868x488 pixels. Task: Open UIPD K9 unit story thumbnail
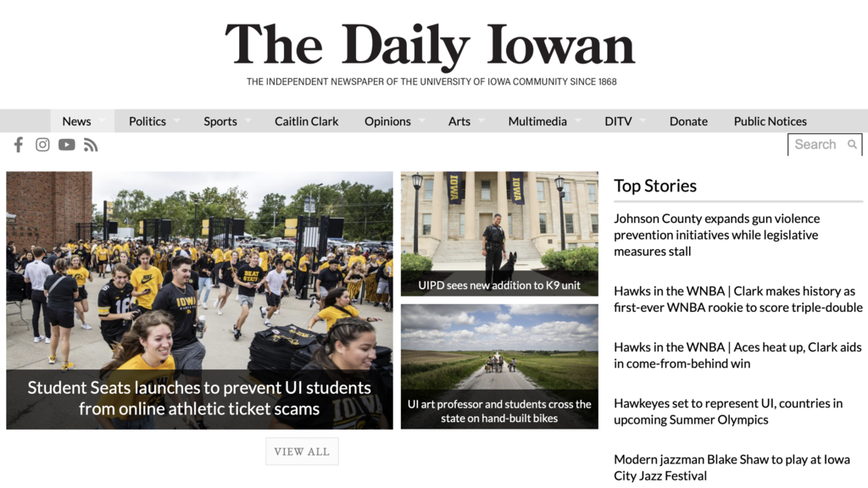click(x=499, y=234)
